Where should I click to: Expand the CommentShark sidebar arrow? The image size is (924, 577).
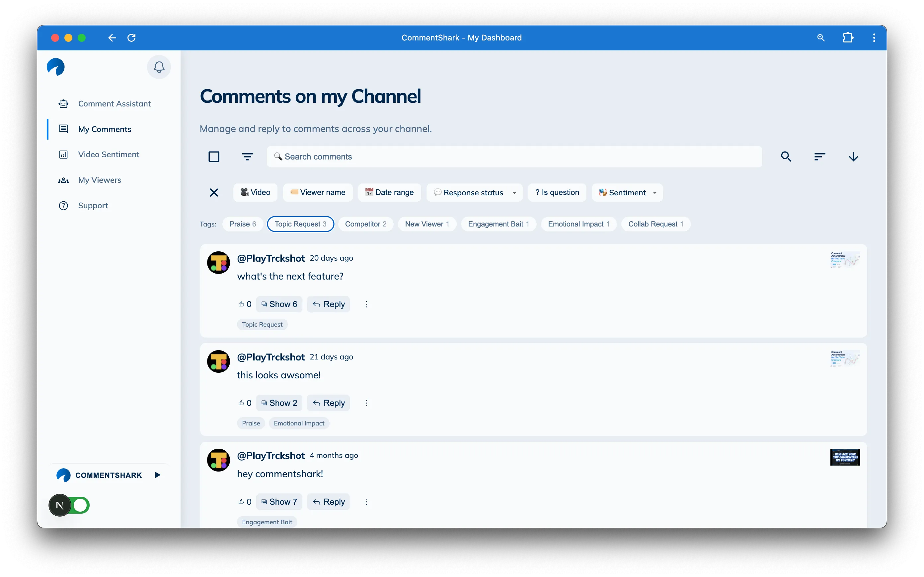coord(158,475)
